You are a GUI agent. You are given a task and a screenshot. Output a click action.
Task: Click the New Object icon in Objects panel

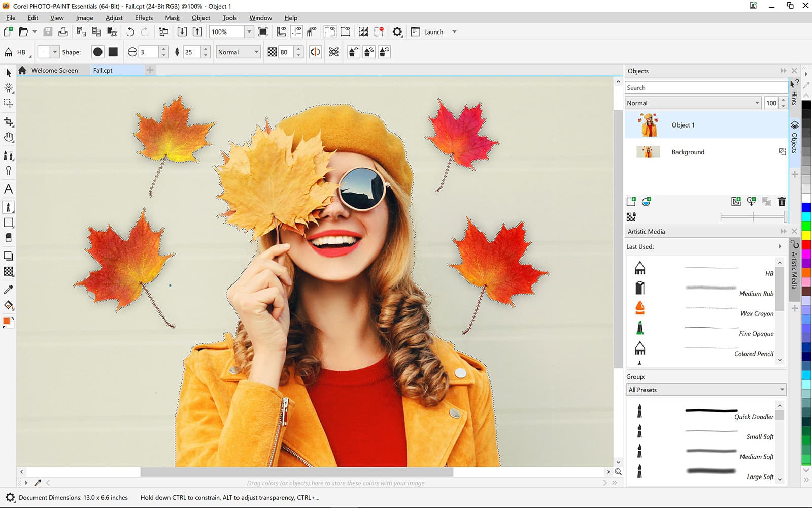click(631, 201)
